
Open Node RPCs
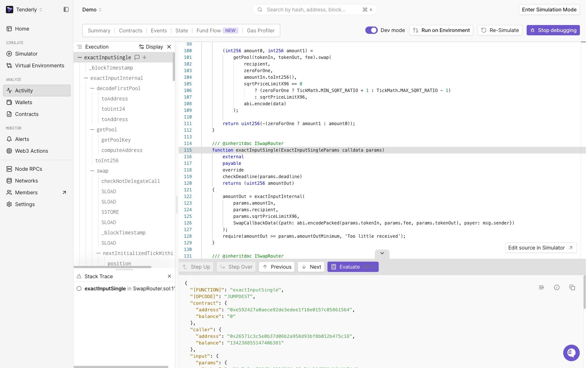pyautogui.click(x=37, y=169)
